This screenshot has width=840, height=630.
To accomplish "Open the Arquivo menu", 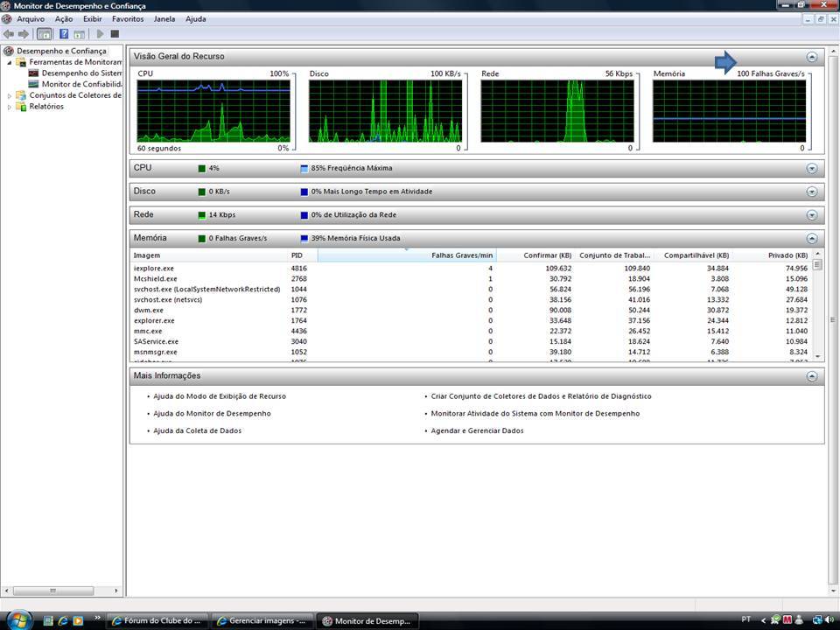I will point(31,18).
